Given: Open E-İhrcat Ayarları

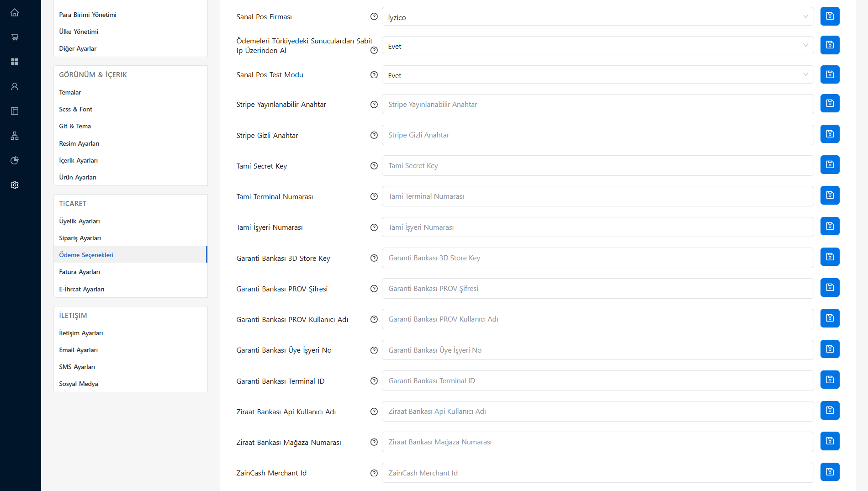Looking at the screenshot, I should [x=82, y=289].
